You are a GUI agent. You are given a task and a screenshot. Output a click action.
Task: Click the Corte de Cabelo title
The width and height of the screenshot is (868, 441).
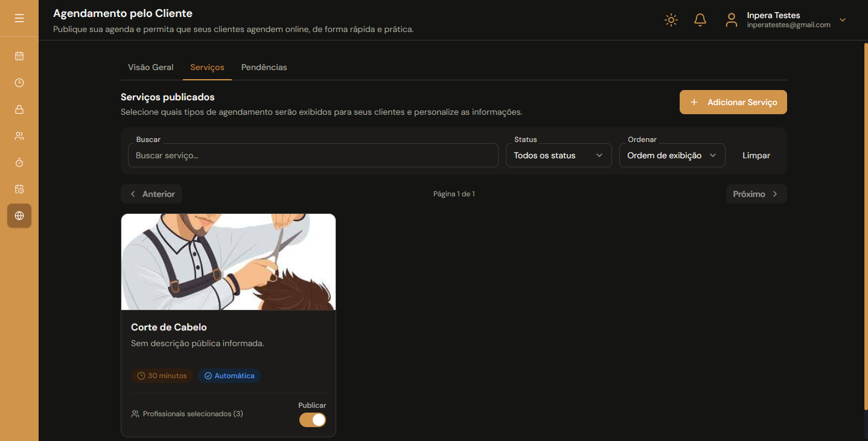tap(169, 327)
